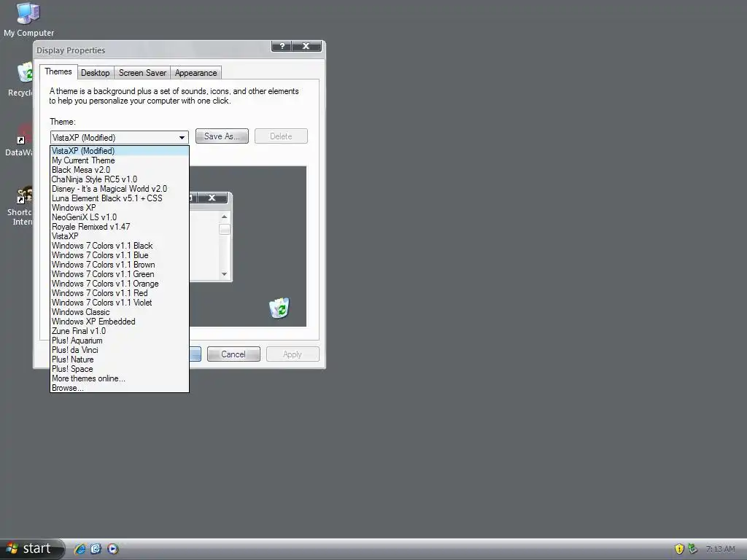
Task: Click the Apply button
Action: point(293,354)
